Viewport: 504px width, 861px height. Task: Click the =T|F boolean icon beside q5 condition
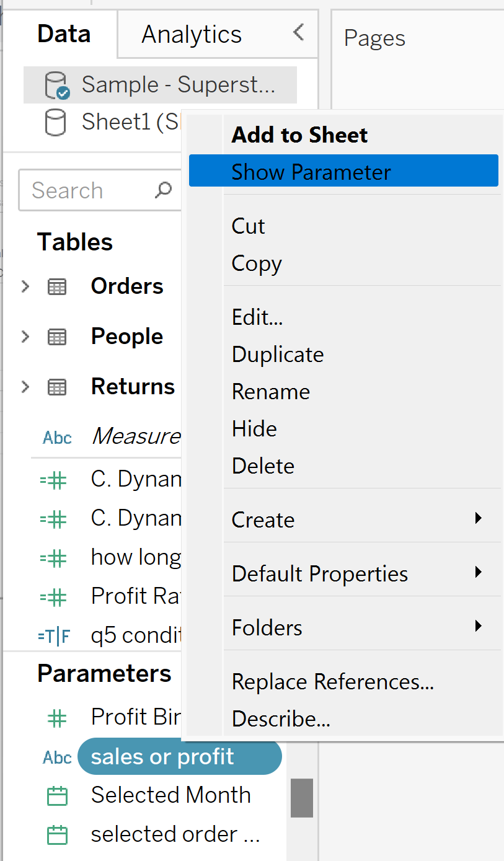(56, 634)
